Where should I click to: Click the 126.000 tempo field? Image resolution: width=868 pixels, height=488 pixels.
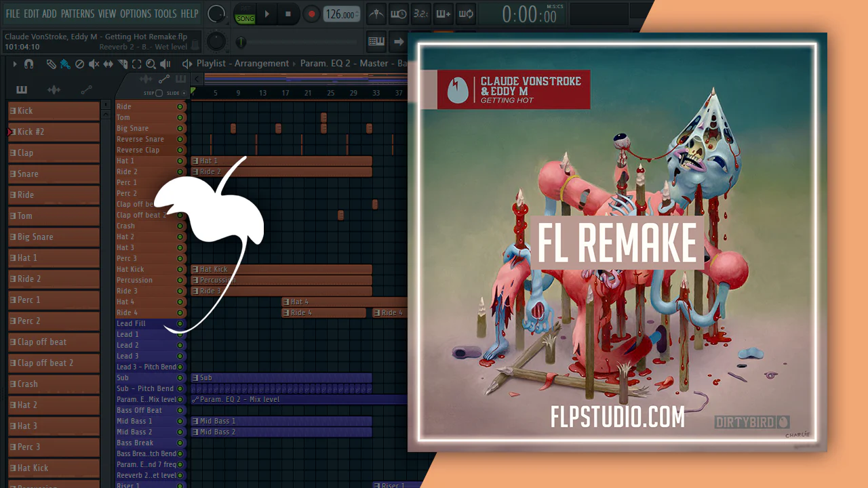[x=342, y=14]
